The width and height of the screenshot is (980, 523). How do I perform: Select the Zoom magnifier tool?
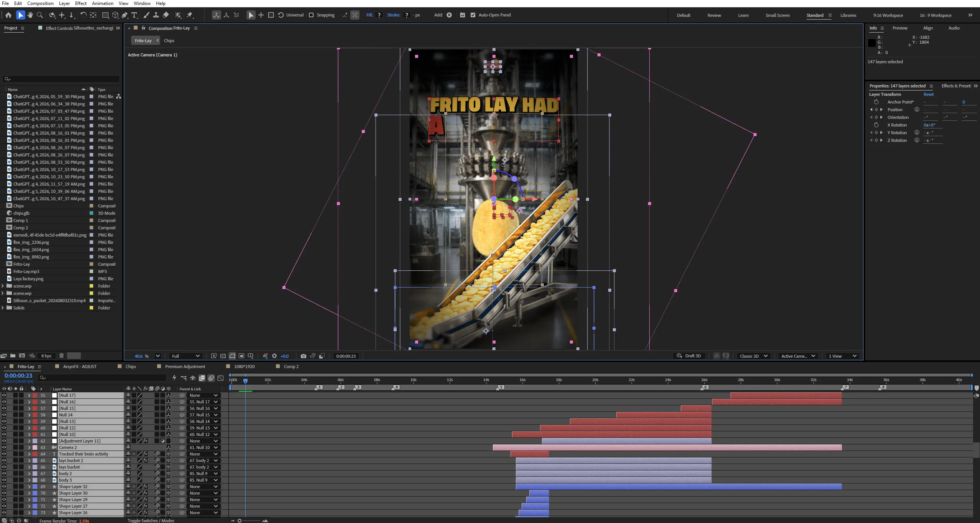pyautogui.click(x=40, y=15)
